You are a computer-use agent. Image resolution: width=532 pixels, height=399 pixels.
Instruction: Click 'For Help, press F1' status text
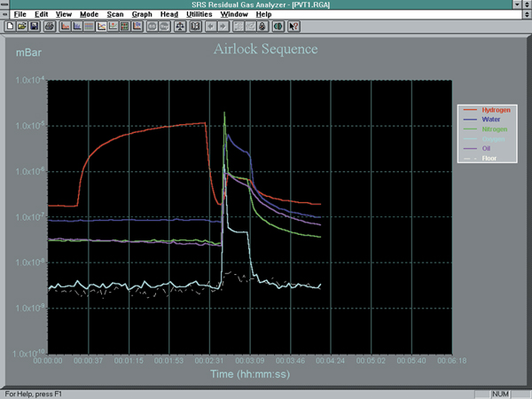(34, 395)
